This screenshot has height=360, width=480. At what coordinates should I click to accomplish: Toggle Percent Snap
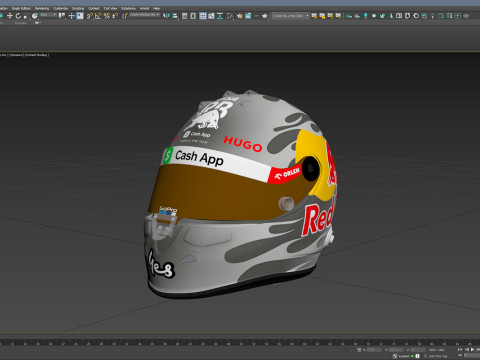[x=107, y=16]
